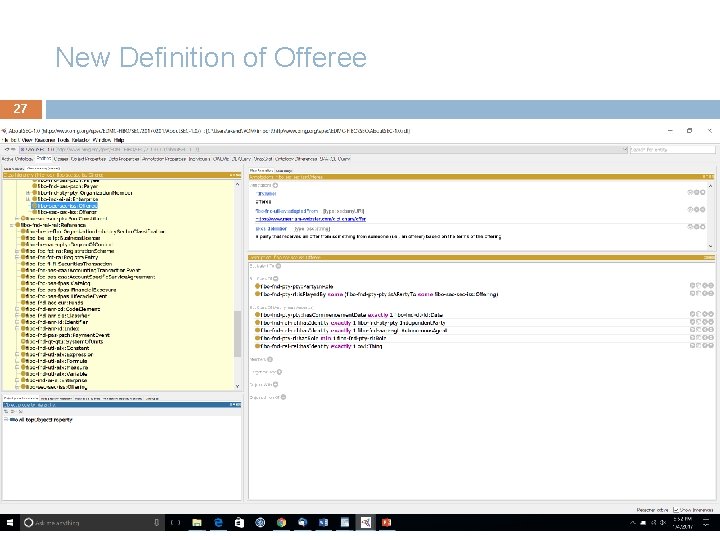Open the Windows Start menu
This screenshot has height=540, width=720.
10,522
